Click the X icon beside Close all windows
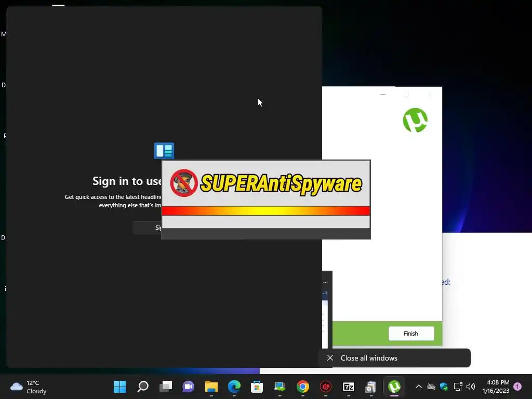This screenshot has width=532, height=399. (330, 357)
